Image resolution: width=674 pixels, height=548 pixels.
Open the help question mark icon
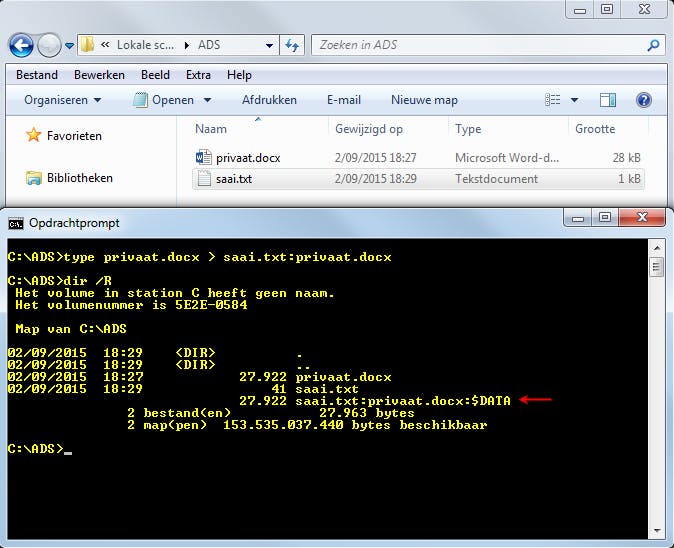643,100
